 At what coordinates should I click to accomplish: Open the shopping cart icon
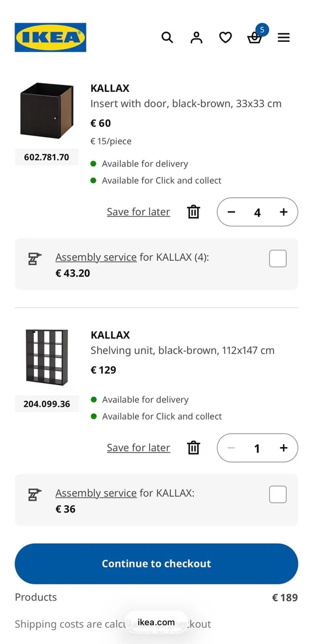tap(255, 39)
